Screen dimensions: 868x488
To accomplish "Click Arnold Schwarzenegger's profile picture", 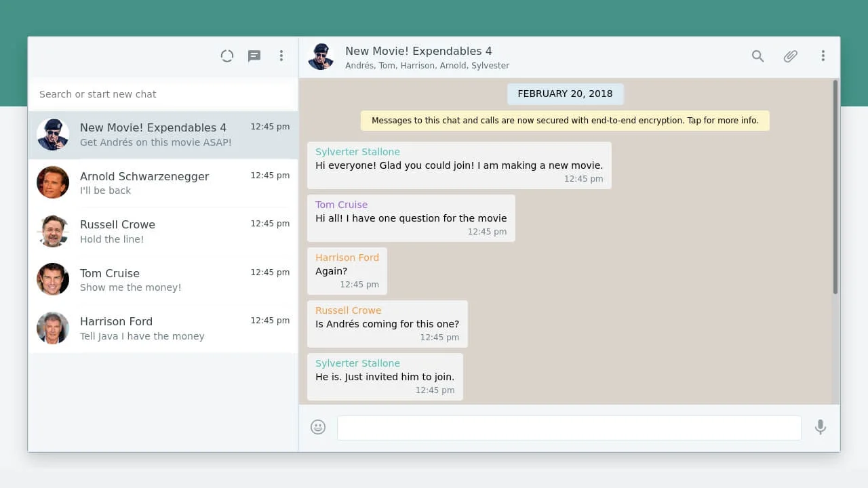I will pos(52,182).
